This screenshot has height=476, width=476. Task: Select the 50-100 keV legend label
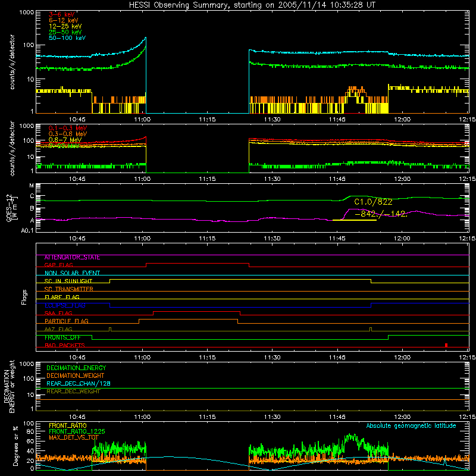click(x=67, y=37)
